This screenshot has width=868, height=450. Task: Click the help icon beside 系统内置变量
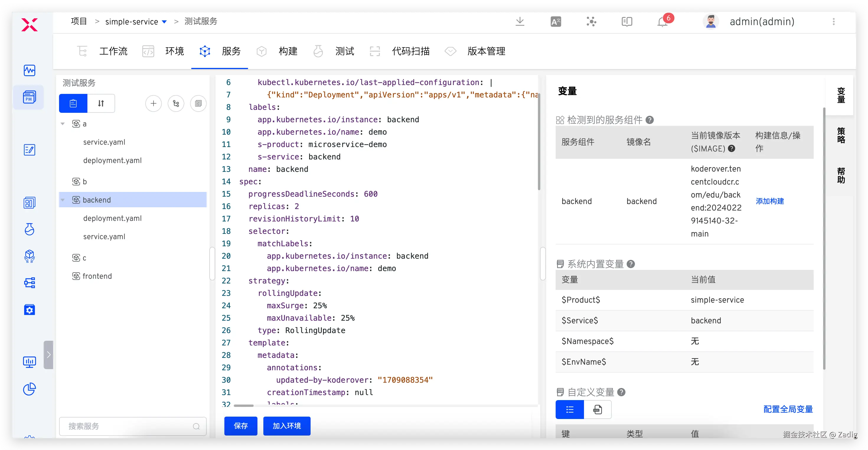click(631, 264)
